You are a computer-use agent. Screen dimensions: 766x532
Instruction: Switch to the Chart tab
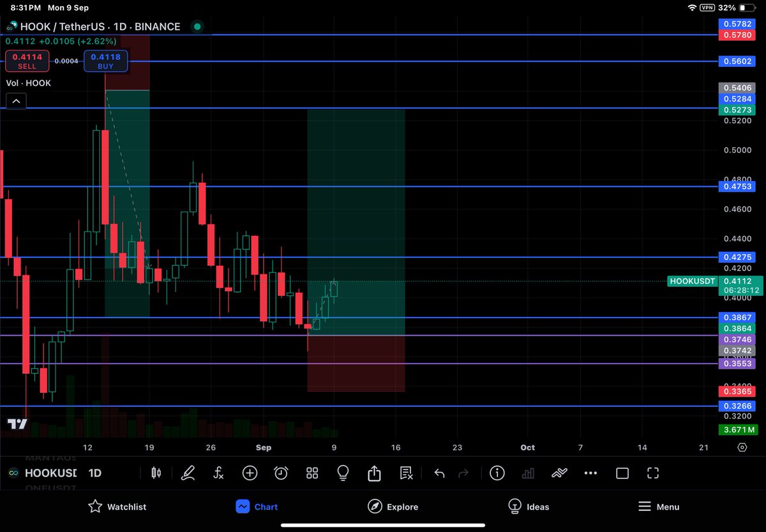(256, 506)
